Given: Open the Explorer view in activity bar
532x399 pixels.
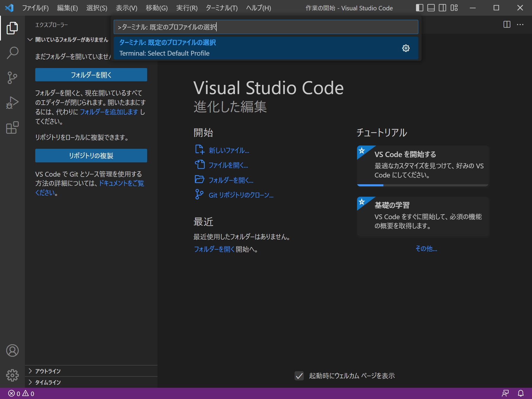Looking at the screenshot, I should click(x=12, y=28).
